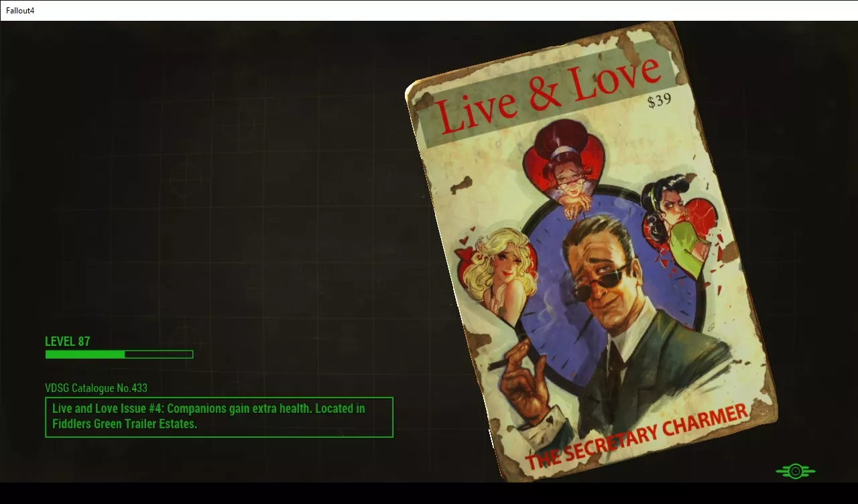Click the LEVEL 87 label

point(67,341)
